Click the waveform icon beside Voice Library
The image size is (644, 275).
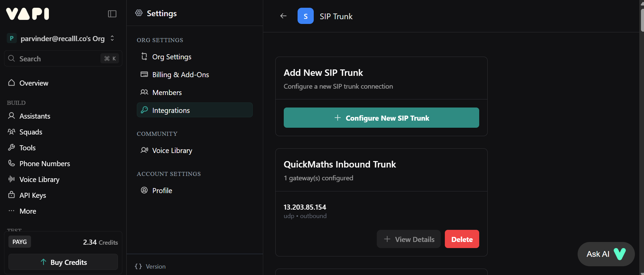click(x=11, y=179)
